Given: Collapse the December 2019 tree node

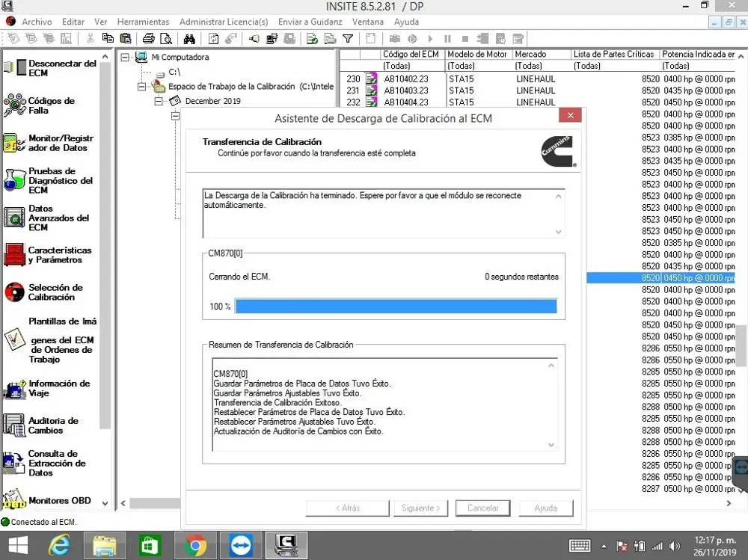Looking at the screenshot, I should 159,101.
